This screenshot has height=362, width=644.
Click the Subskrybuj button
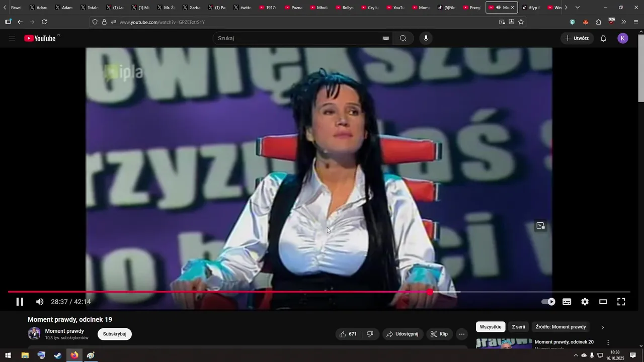coord(115,334)
